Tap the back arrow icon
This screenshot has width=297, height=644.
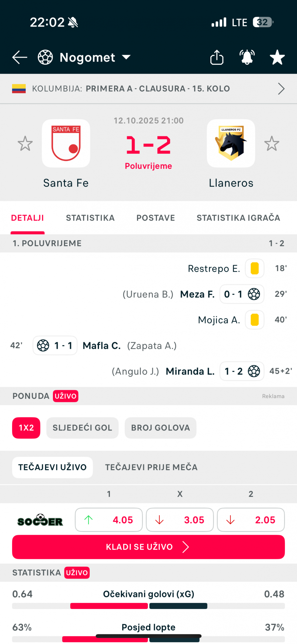(x=20, y=57)
